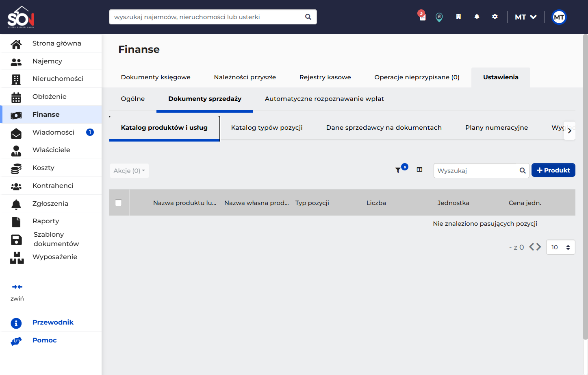This screenshot has height=375, width=588.
Task: Open Katalog typów pozycji tab
Action: (267, 128)
